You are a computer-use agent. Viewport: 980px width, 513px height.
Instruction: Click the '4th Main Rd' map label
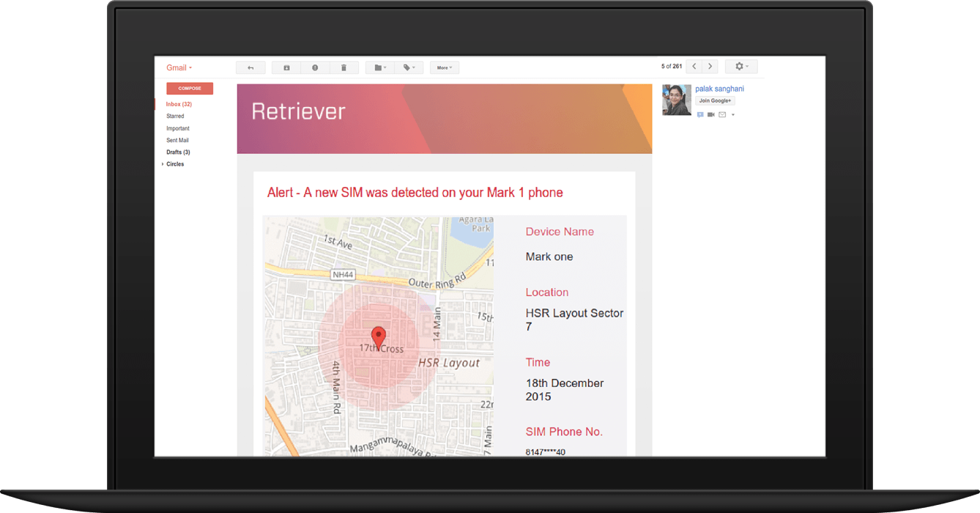pyautogui.click(x=337, y=388)
